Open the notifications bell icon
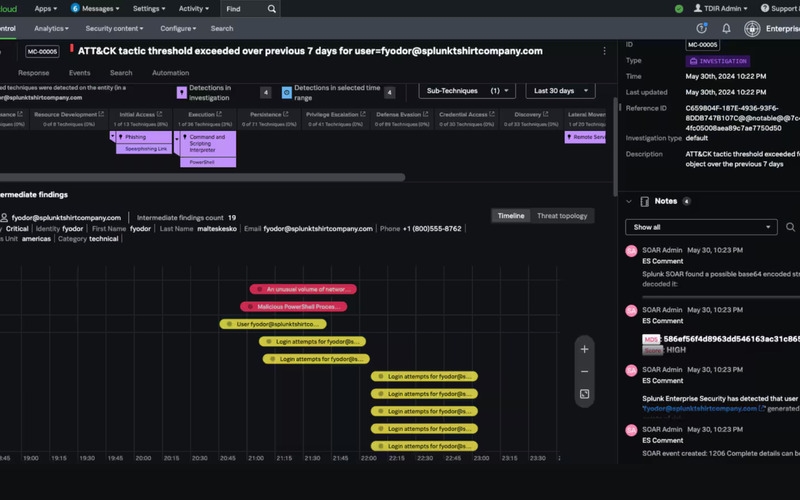The height and width of the screenshot is (500, 800). pyautogui.click(x=726, y=29)
